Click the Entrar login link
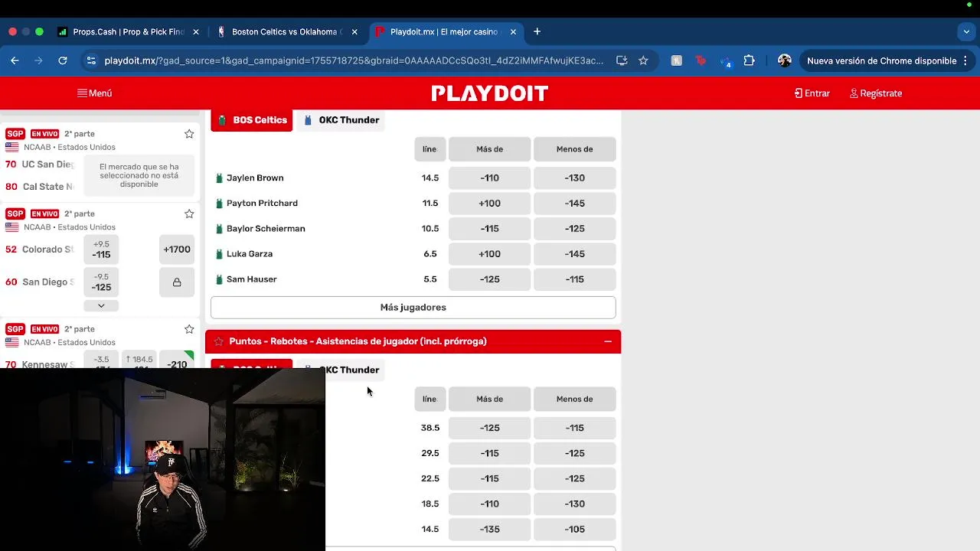 tap(812, 93)
